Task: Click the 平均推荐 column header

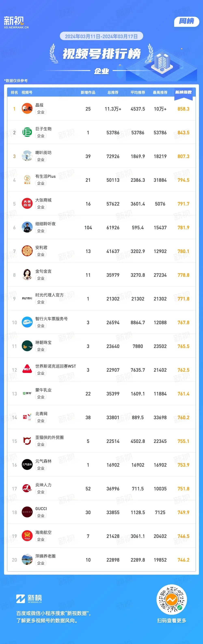Action: [138, 93]
